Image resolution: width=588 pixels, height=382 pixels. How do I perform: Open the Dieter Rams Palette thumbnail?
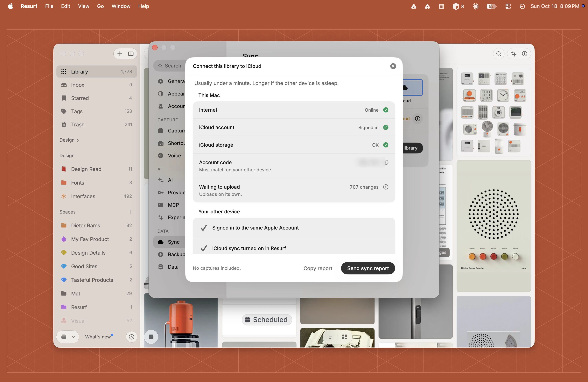point(493,226)
